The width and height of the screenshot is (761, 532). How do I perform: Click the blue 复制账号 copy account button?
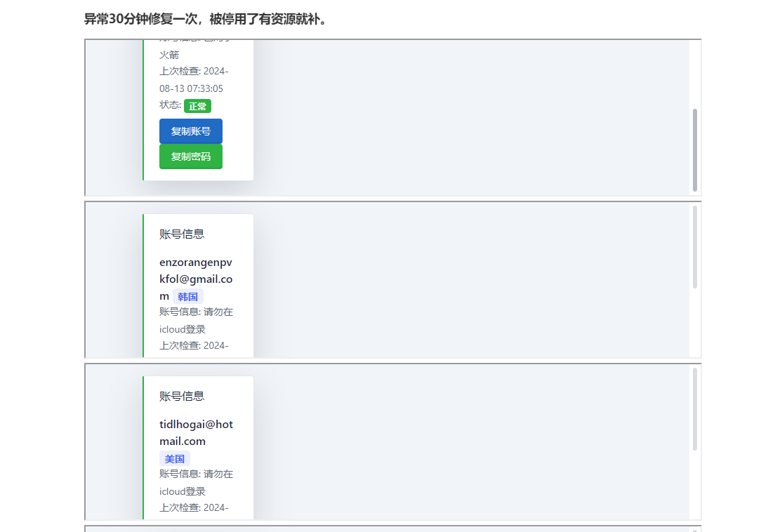point(190,131)
